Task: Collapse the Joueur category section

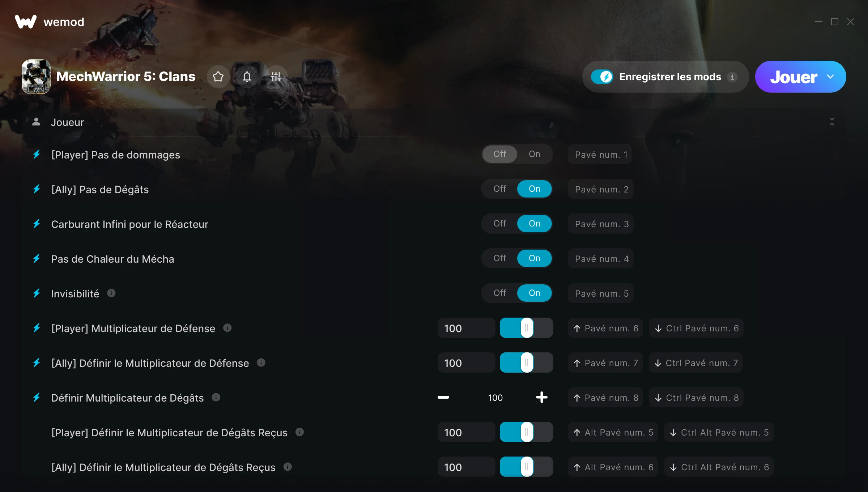Action: tap(832, 122)
